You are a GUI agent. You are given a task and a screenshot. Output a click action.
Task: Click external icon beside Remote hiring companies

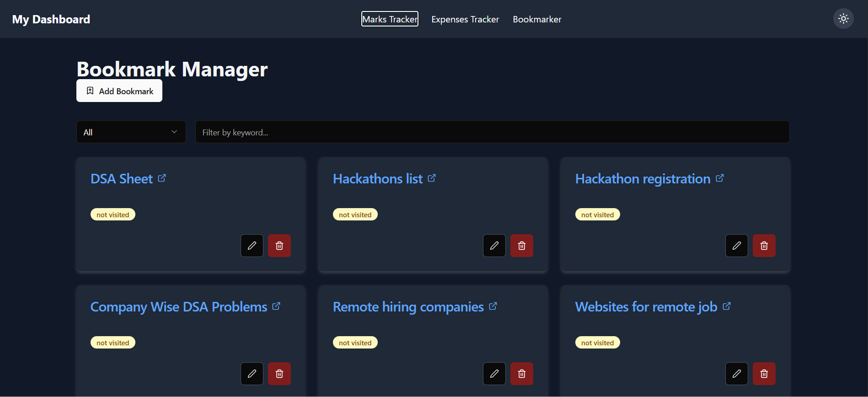[x=493, y=306]
